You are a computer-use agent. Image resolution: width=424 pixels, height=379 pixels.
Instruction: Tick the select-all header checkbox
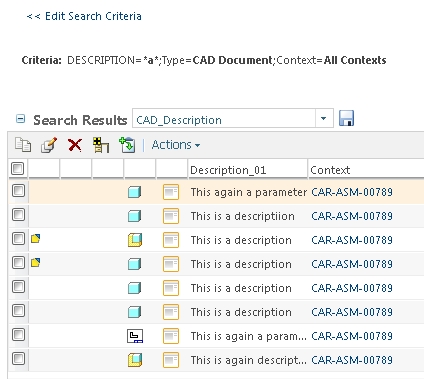[x=18, y=169]
